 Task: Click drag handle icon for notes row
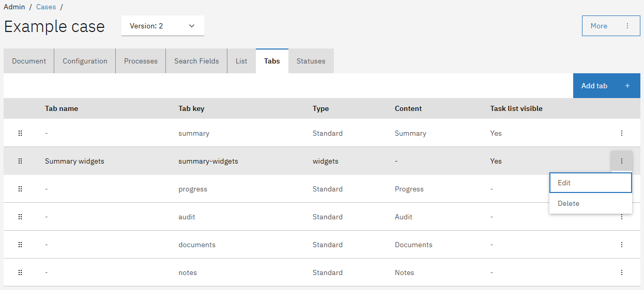pyautogui.click(x=20, y=272)
